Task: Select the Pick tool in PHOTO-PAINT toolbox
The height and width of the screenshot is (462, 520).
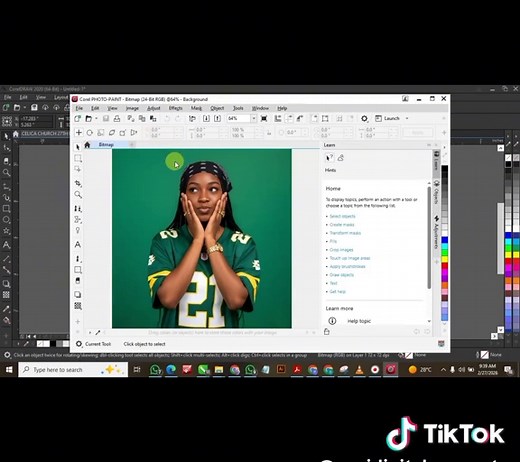Action: 78,147
